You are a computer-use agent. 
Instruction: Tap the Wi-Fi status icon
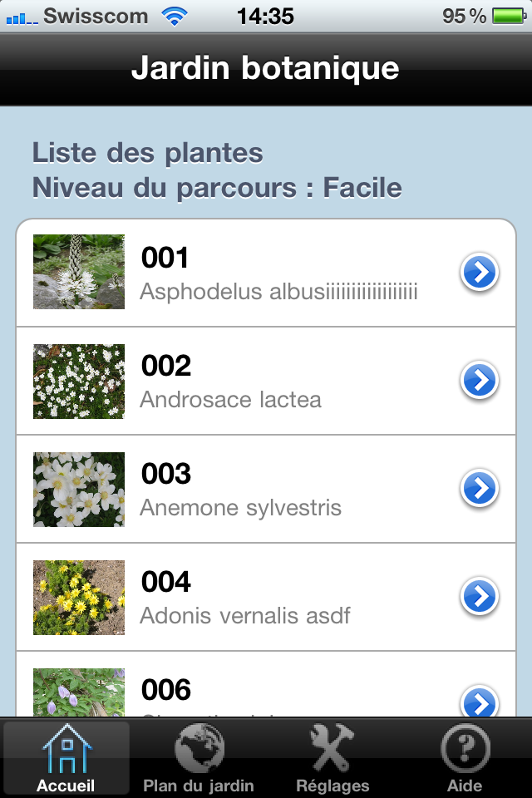175,16
